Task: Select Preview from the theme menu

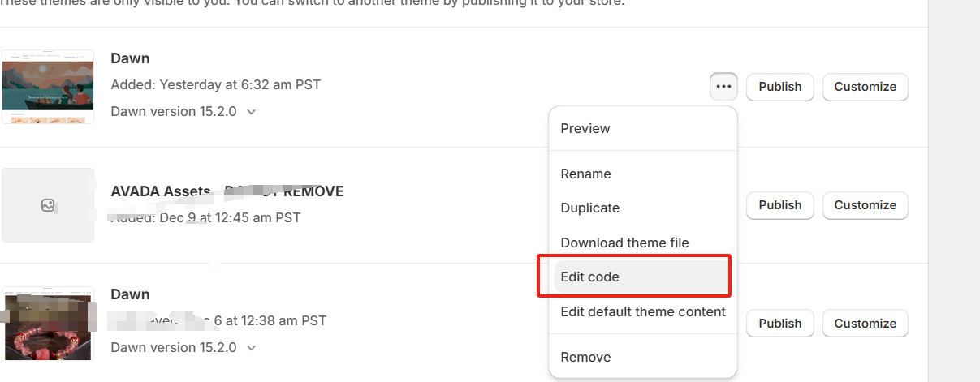Action: [x=585, y=128]
